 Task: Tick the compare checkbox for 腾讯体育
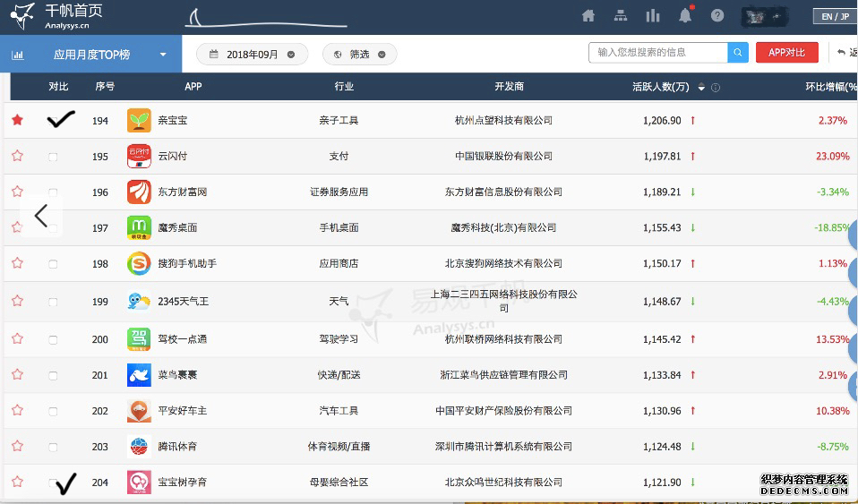click(53, 447)
